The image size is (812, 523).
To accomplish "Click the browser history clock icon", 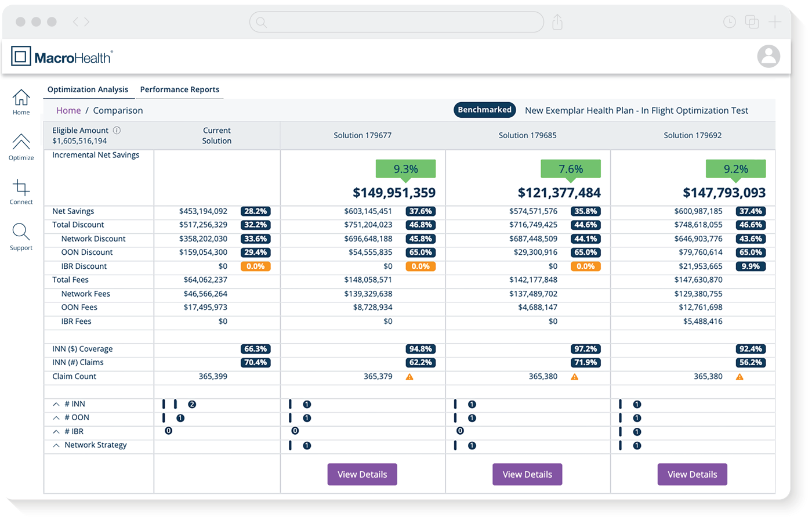I will coord(730,22).
